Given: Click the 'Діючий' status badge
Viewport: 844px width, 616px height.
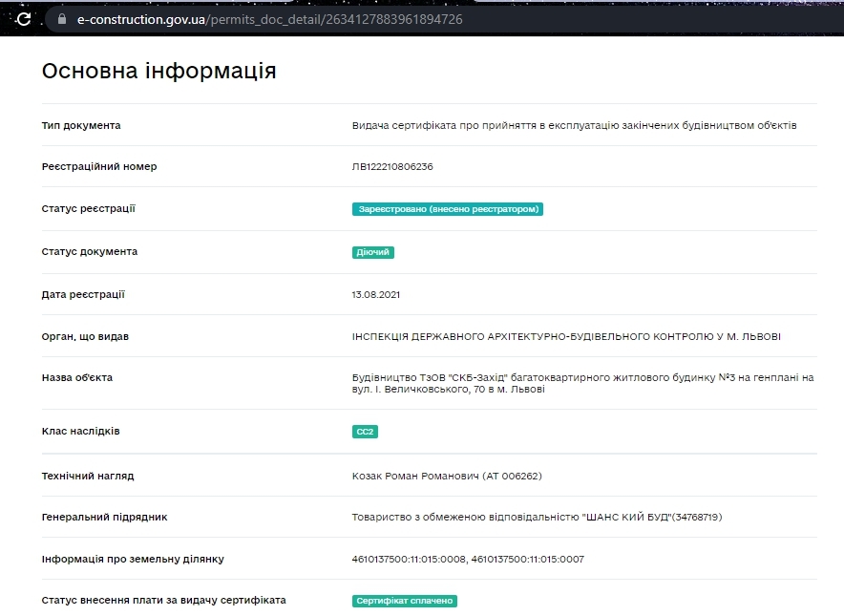Looking at the screenshot, I should coord(373,252).
